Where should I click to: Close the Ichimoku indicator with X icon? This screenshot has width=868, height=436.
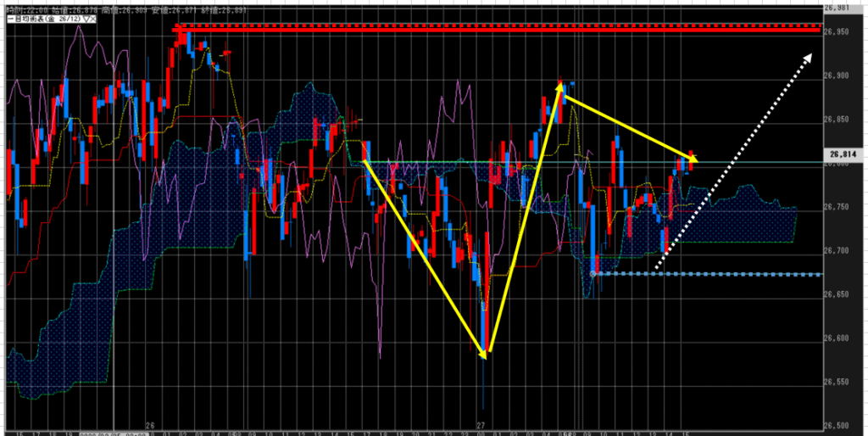[95, 16]
